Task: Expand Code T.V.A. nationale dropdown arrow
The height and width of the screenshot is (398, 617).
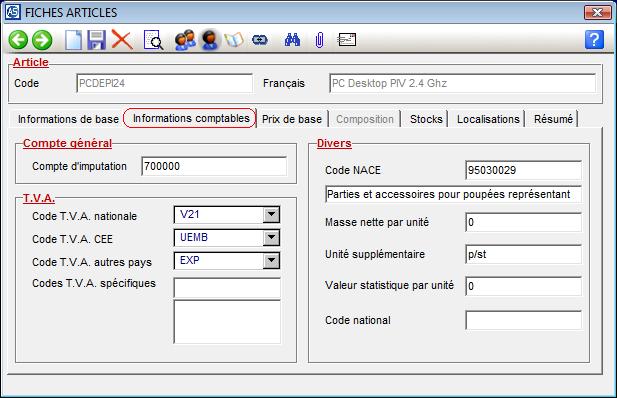Action: (x=271, y=215)
